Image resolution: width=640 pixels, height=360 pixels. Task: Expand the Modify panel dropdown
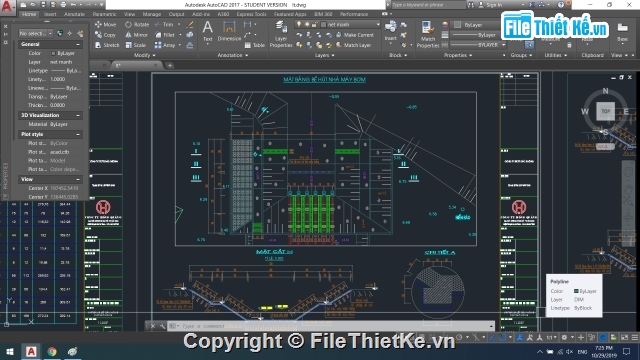point(144,55)
